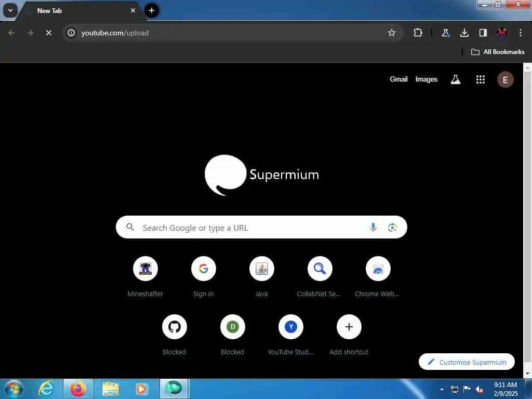Viewport: 532px width, 399px height.
Task: Open the browser profile avatar
Action: 502,33
